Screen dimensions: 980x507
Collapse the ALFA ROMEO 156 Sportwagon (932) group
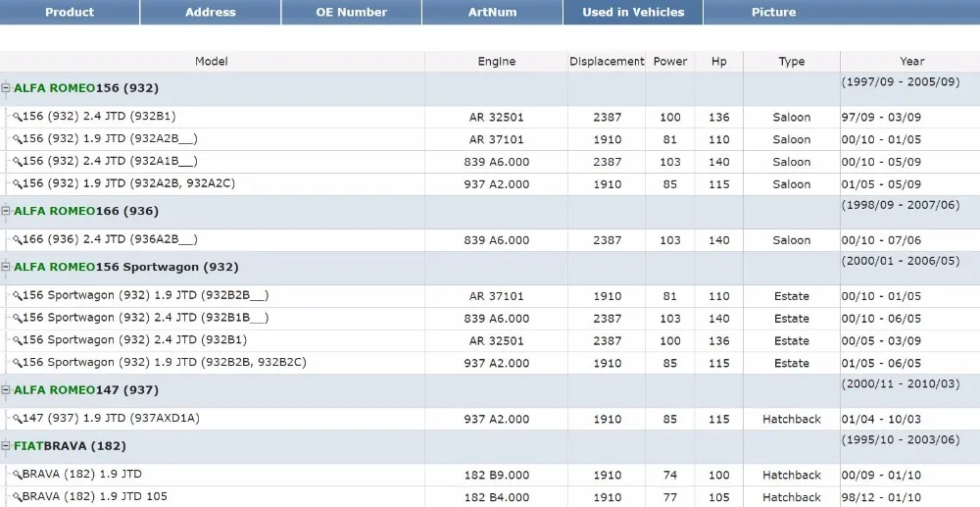pos(6,267)
